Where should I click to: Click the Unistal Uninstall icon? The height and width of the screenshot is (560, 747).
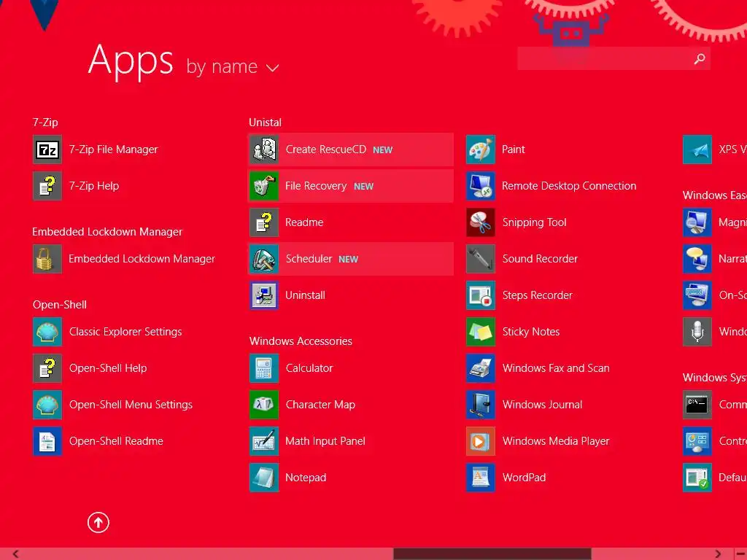coord(264,295)
